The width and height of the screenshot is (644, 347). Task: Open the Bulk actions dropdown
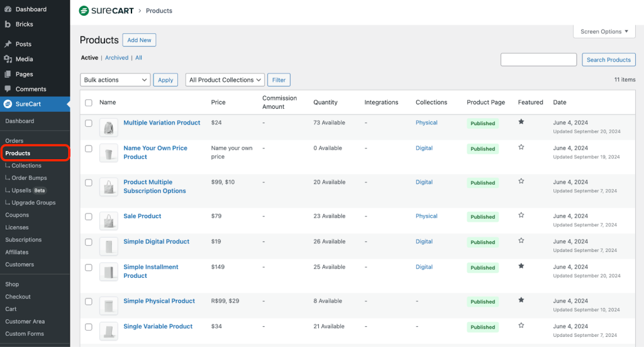pos(116,80)
